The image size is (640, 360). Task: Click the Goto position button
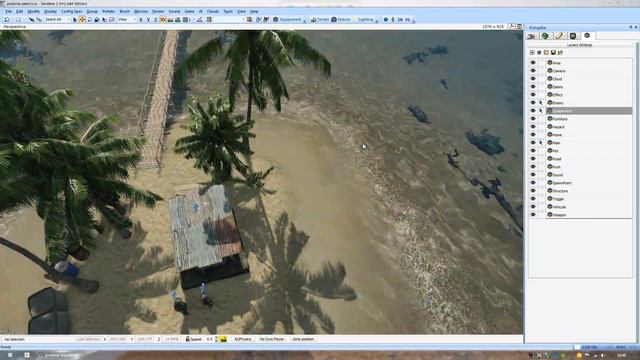(x=303, y=339)
